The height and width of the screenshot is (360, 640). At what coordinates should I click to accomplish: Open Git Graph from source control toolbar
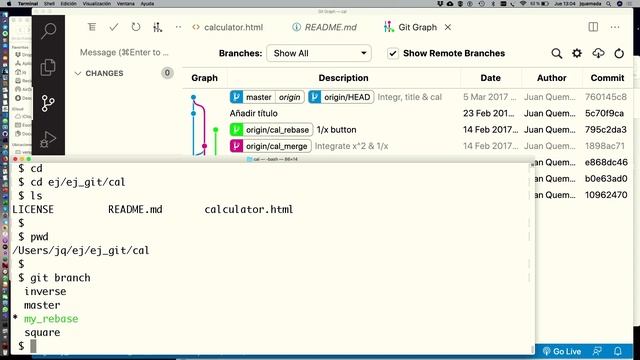click(x=158, y=27)
